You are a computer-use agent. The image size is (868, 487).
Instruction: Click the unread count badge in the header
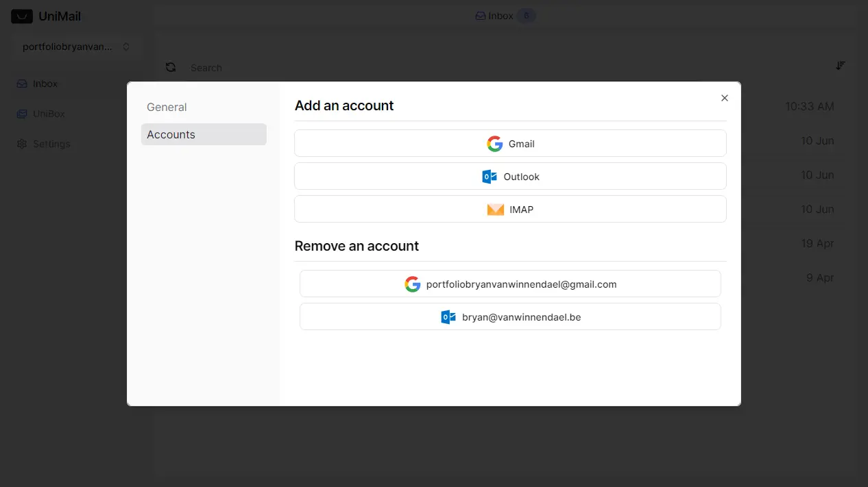tap(526, 16)
